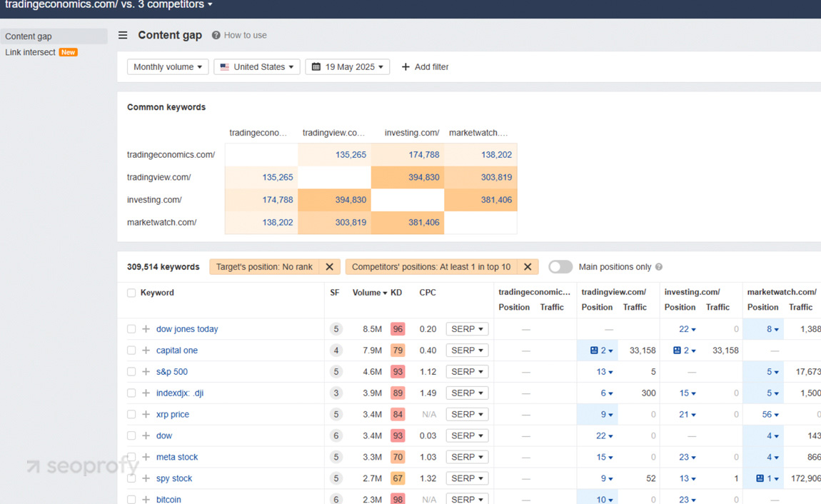Image resolution: width=821 pixels, height=504 pixels.
Task: Open the hamburger menu beside Content gap
Action: pos(123,35)
